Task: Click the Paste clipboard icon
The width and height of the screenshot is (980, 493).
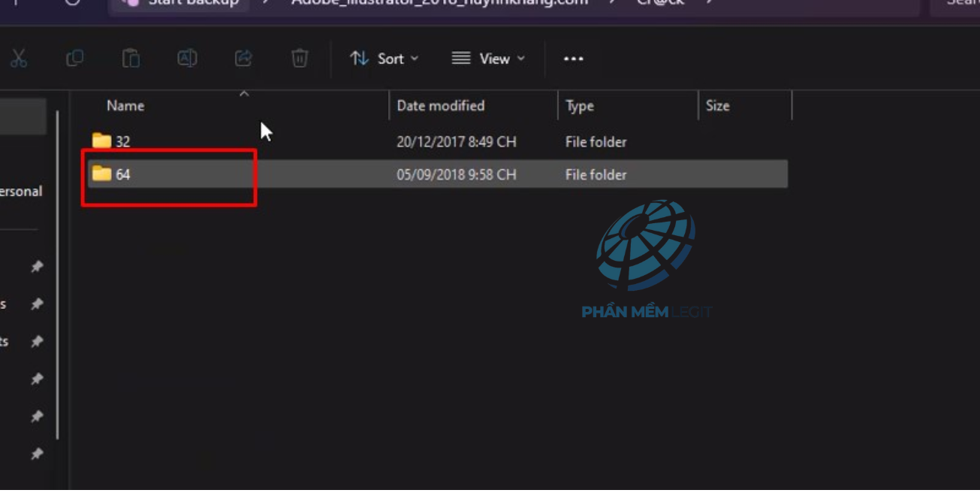Action: (x=131, y=59)
